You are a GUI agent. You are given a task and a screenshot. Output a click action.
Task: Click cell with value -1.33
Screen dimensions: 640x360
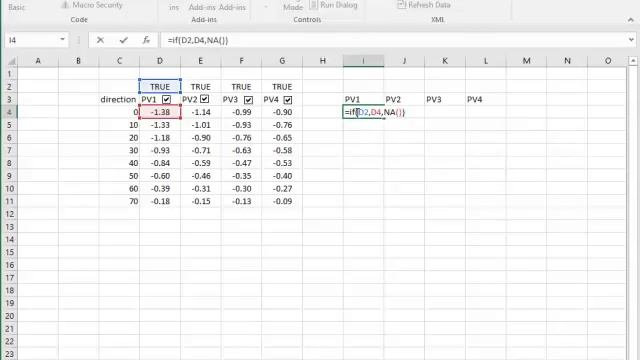pyautogui.click(x=160, y=125)
